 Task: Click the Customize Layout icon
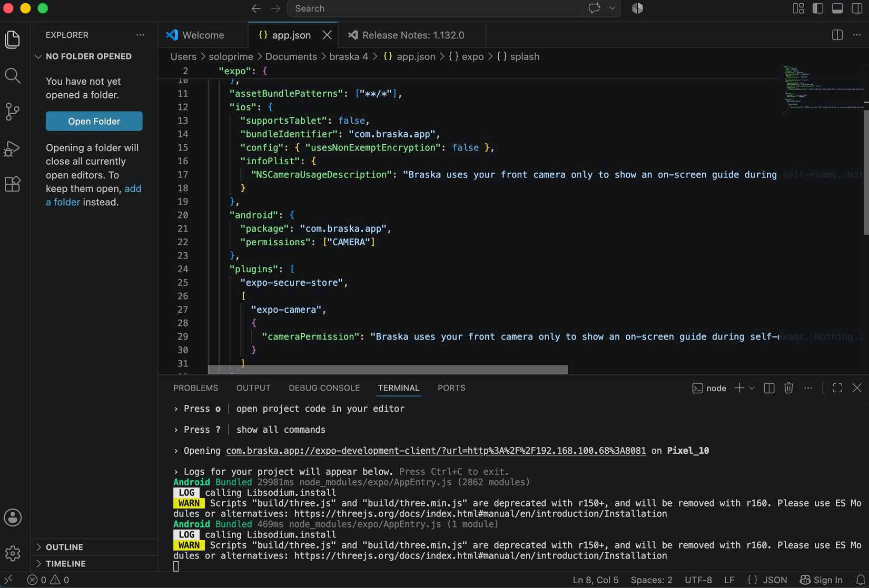pos(798,8)
